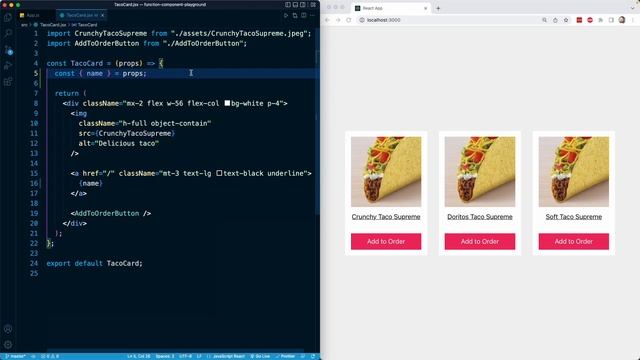This screenshot has width=640, height=360.
Task: Click master branch in status bar
Action: 16,356
